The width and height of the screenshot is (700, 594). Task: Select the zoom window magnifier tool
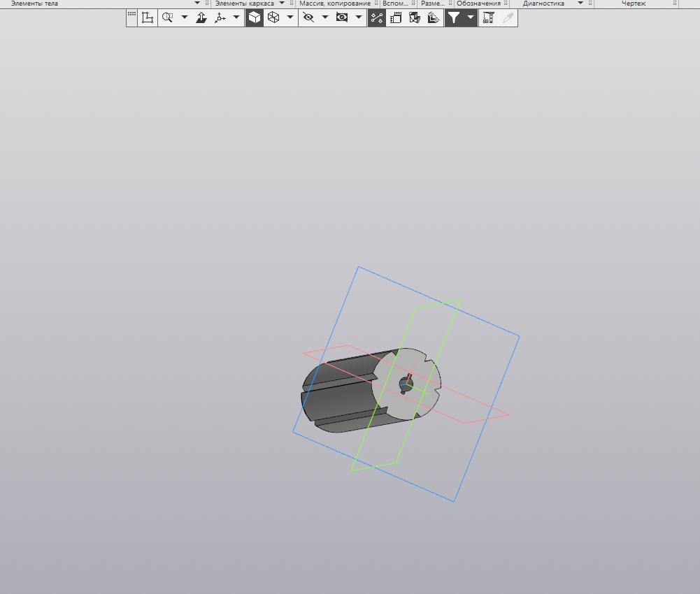click(167, 18)
